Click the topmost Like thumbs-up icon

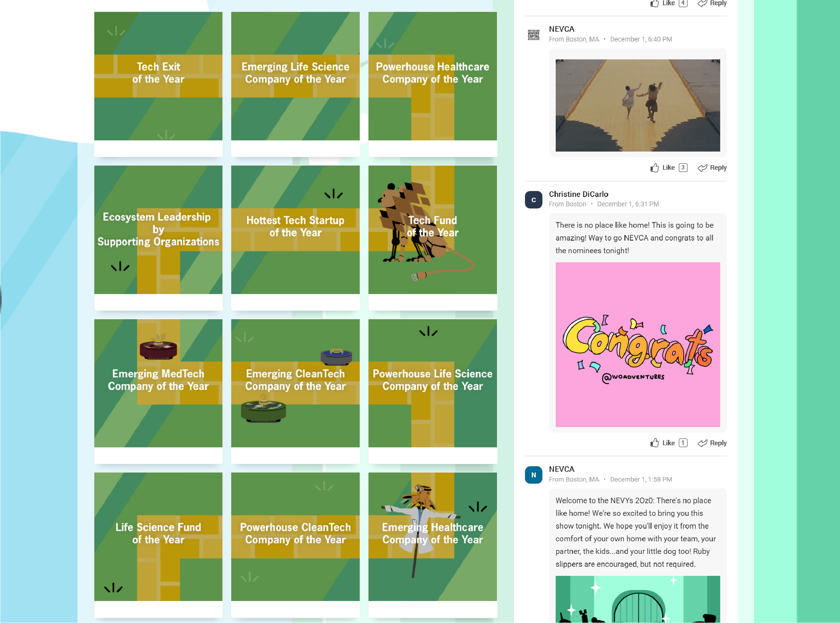coord(655,3)
